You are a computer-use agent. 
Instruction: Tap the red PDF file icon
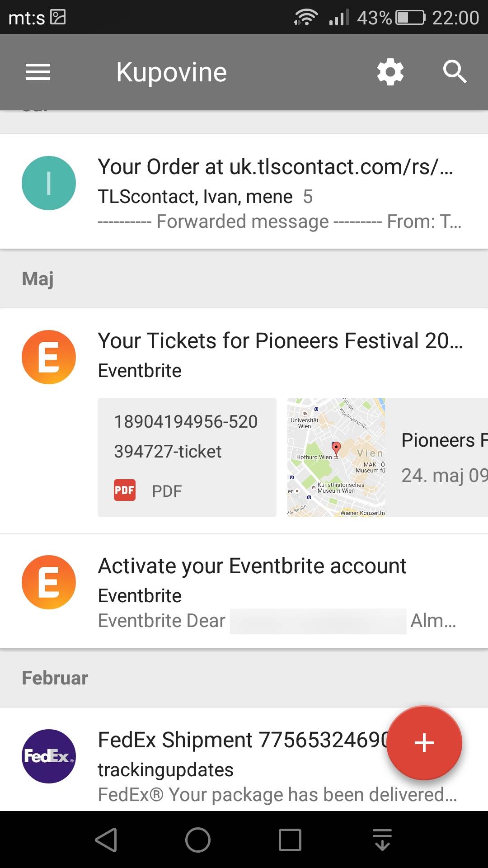click(x=125, y=491)
